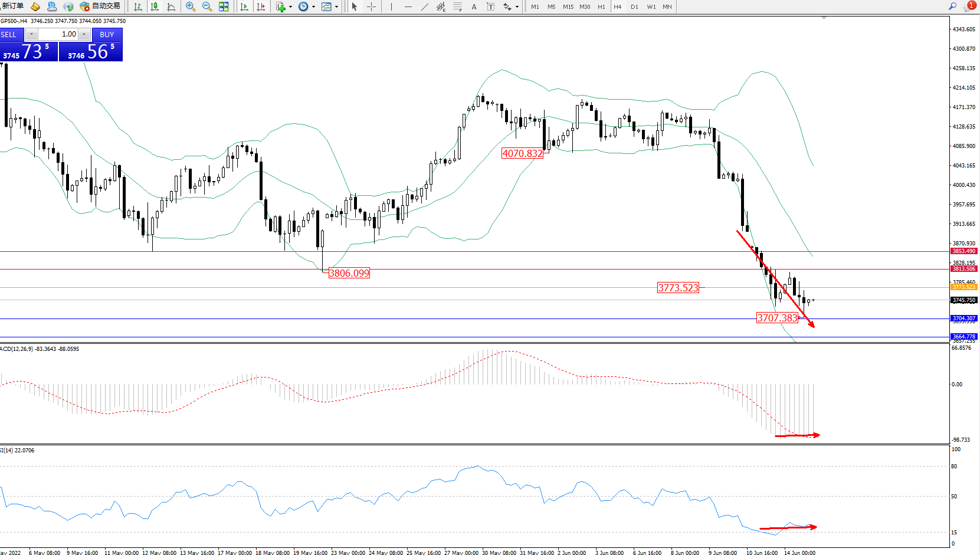Select the Crosshair tool

371,6
